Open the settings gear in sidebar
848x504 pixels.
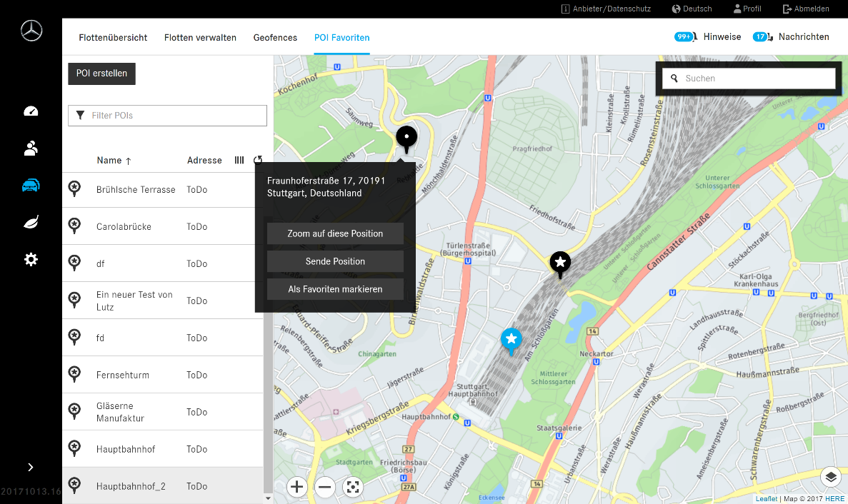pos(31,260)
